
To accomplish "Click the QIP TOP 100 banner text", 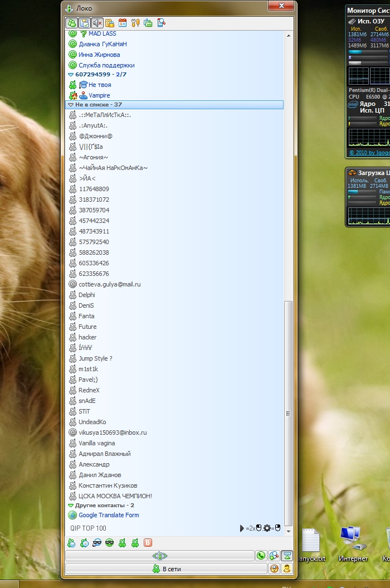I will coord(88,528).
